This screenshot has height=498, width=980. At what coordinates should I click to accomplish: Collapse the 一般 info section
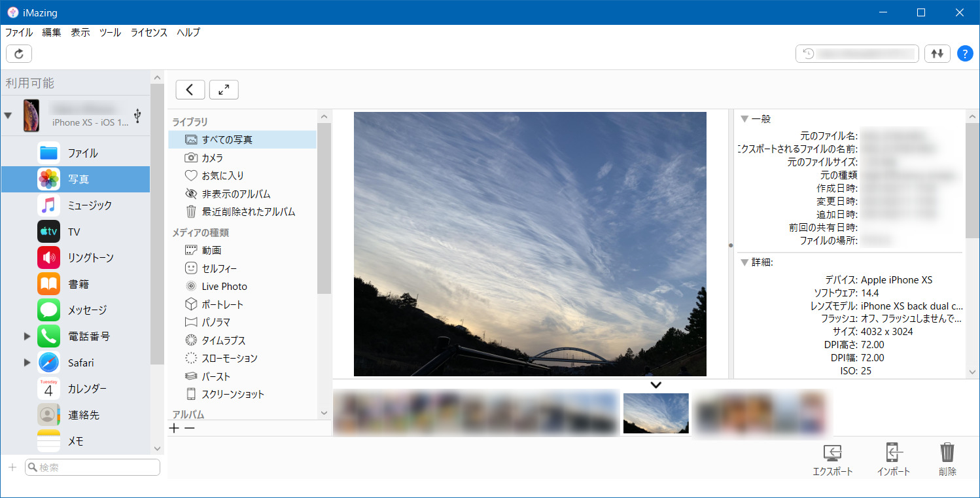click(x=744, y=119)
